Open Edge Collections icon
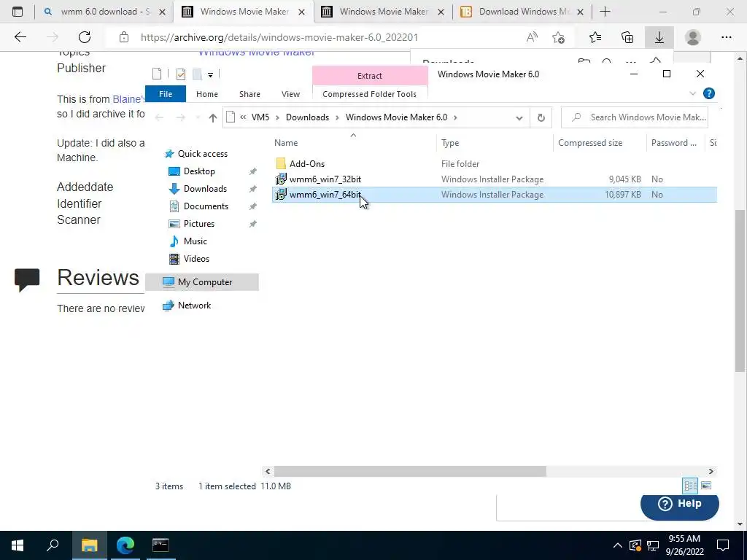Screen dimensions: 747x560 click(x=627, y=37)
